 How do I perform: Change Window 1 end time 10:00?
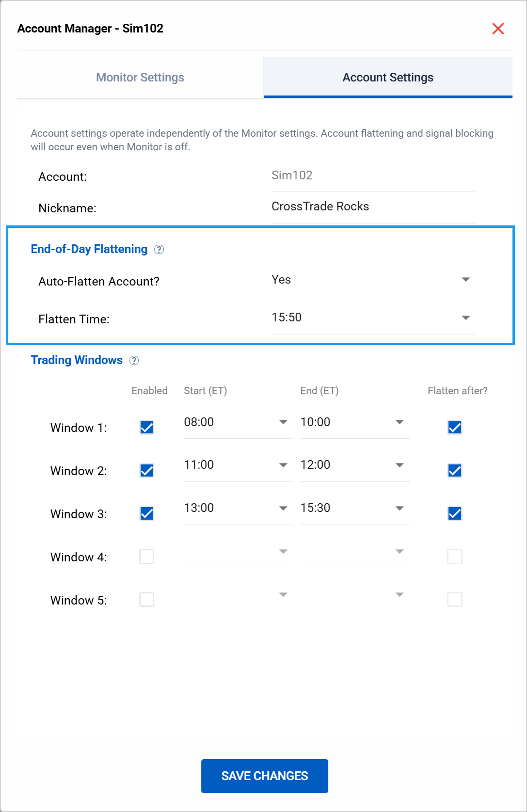354,422
